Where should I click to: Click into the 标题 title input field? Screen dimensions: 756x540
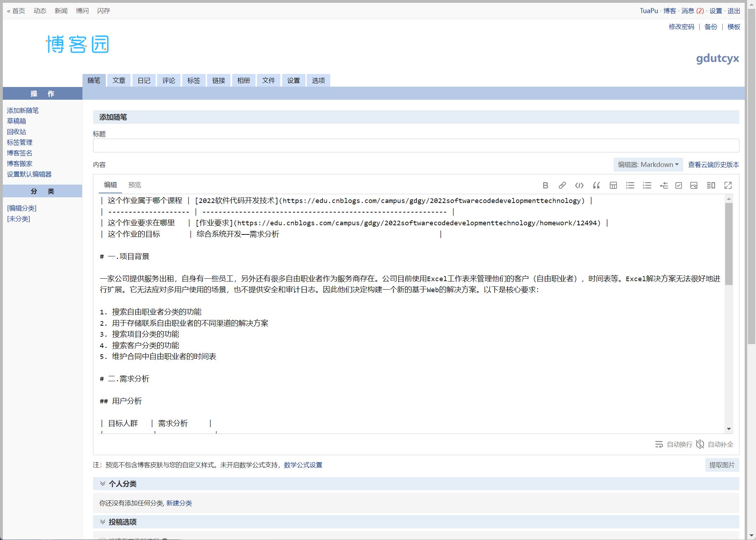(x=416, y=146)
